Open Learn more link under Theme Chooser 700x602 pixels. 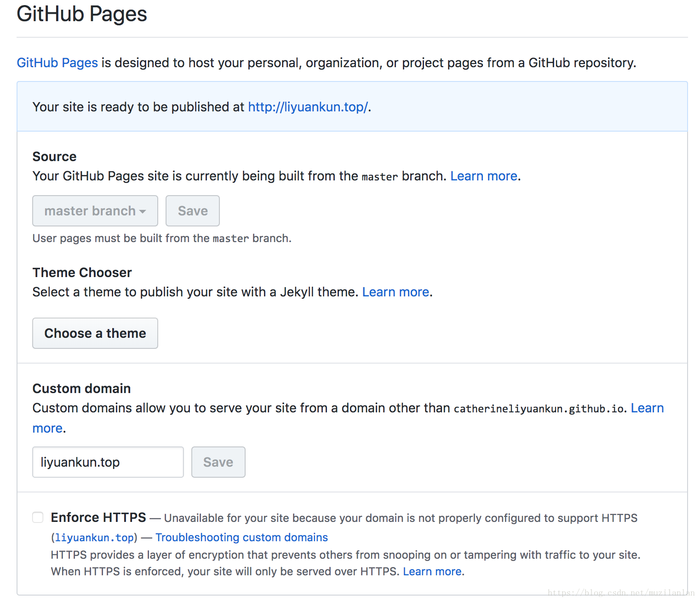pyautogui.click(x=396, y=292)
